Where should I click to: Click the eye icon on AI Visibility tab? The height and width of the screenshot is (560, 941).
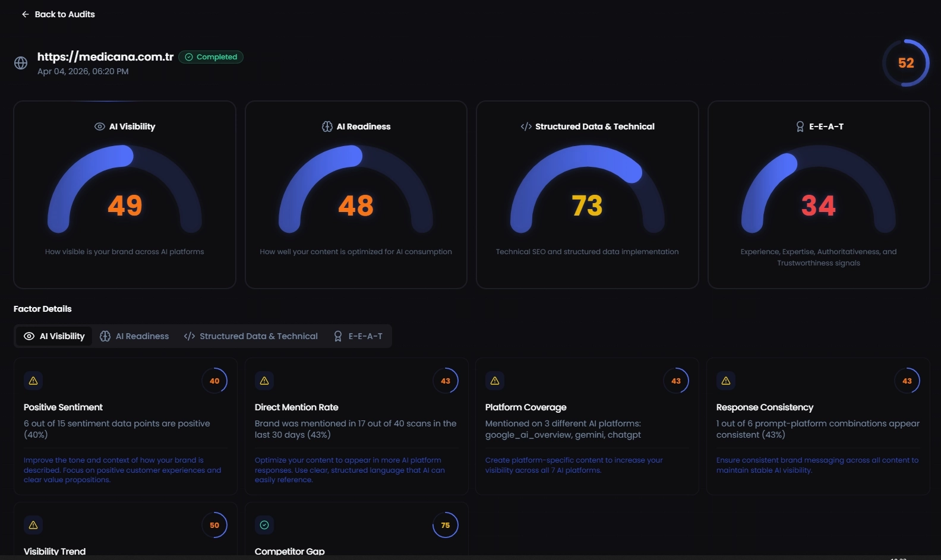29,336
